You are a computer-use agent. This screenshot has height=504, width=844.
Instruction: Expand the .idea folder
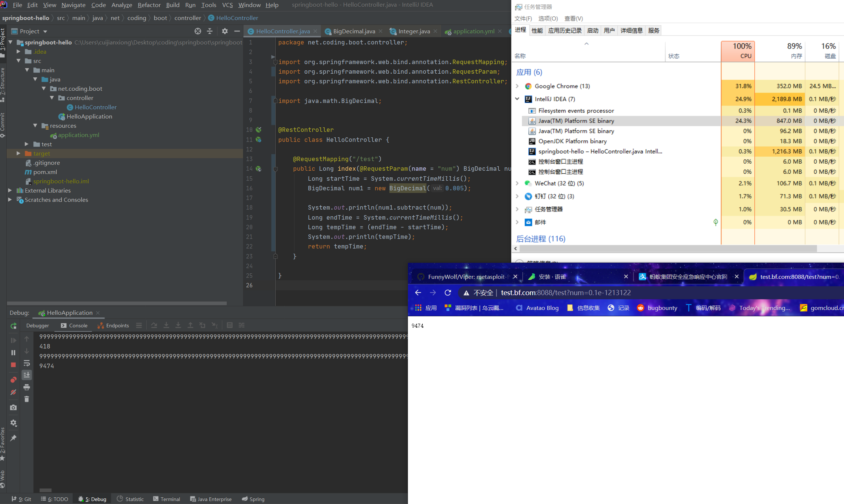coord(19,51)
